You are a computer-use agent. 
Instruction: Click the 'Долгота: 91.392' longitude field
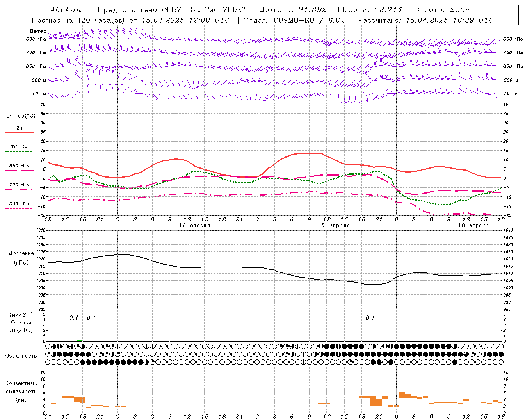click(293, 10)
